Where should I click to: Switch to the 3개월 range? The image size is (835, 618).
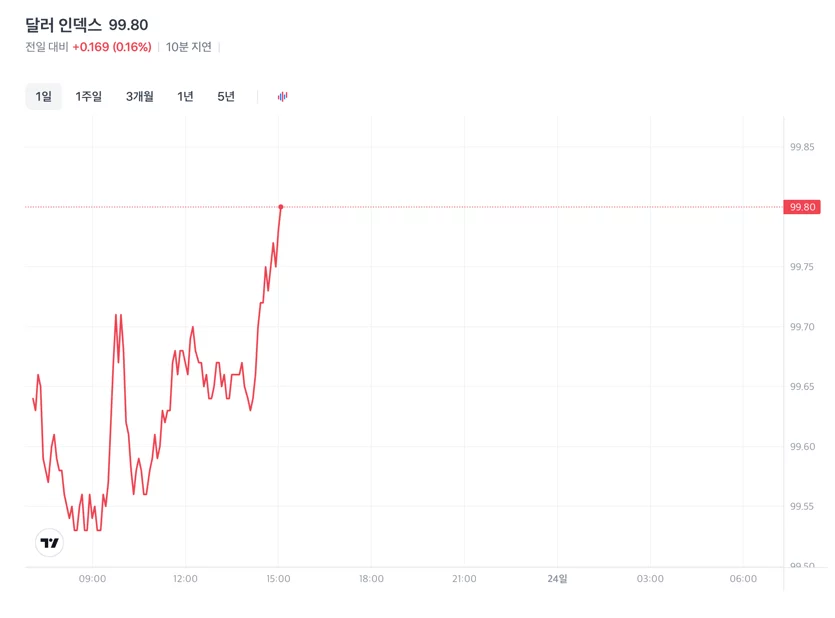coord(140,96)
